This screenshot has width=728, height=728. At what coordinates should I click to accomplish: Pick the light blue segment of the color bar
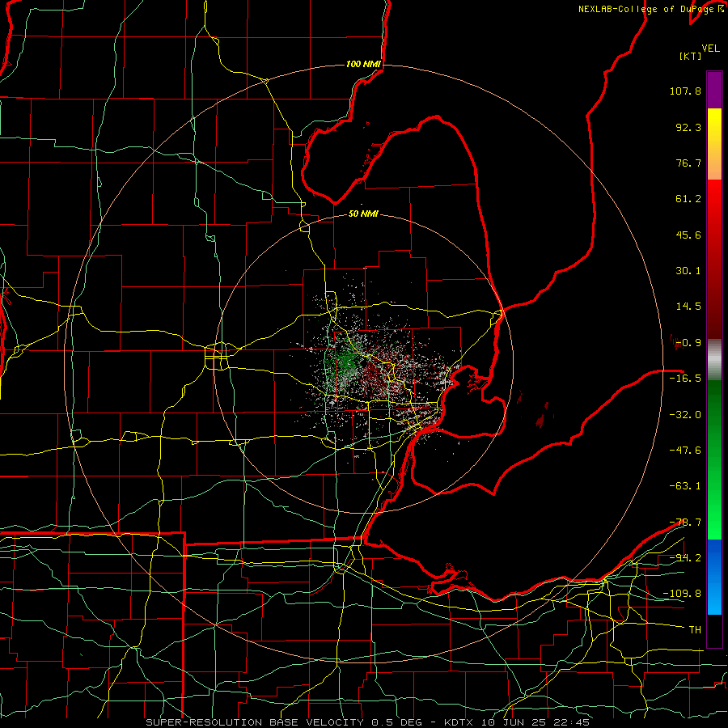coord(714,599)
